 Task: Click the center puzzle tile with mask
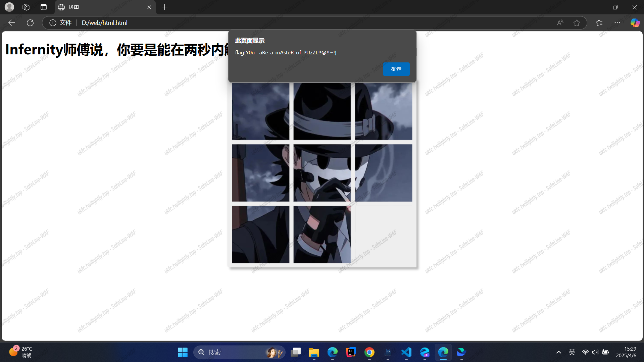click(322, 173)
